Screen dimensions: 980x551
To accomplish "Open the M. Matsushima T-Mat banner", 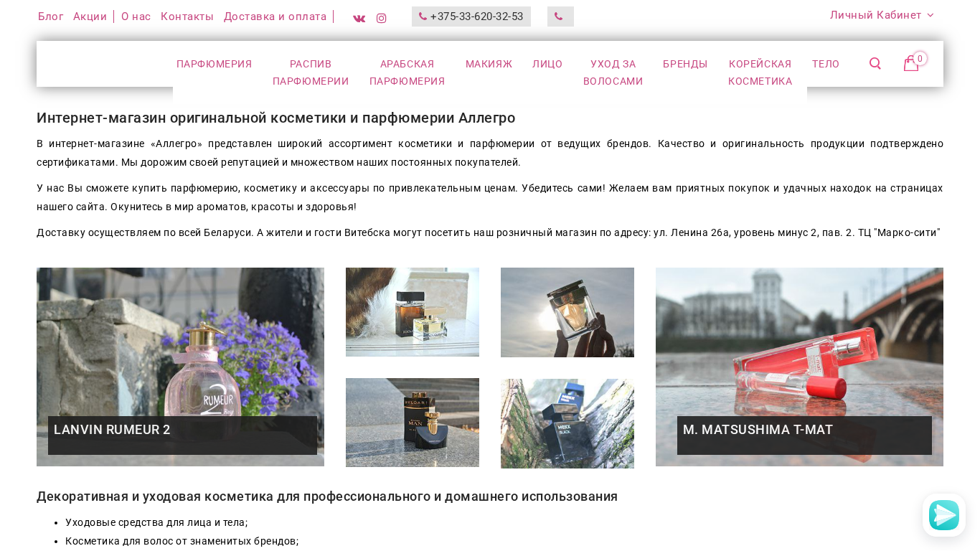I will 799,367.
